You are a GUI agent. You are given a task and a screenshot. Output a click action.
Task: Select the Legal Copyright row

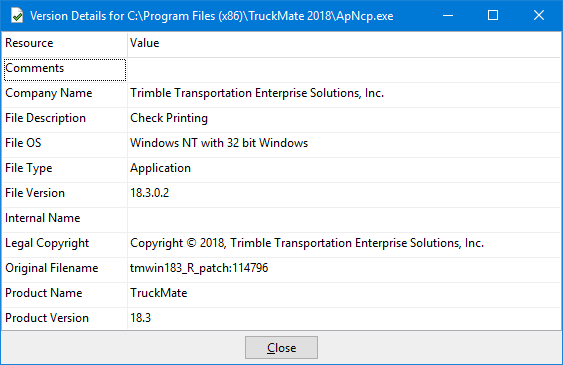[281, 243]
